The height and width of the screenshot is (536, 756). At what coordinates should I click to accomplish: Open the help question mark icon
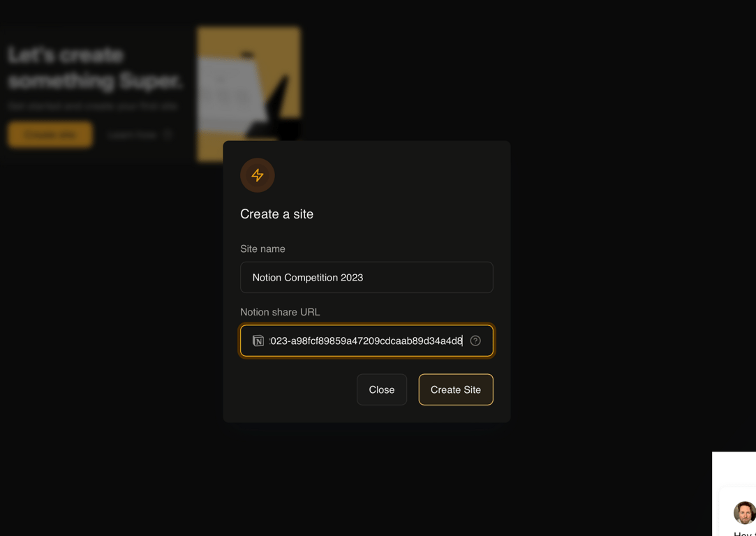click(x=475, y=341)
